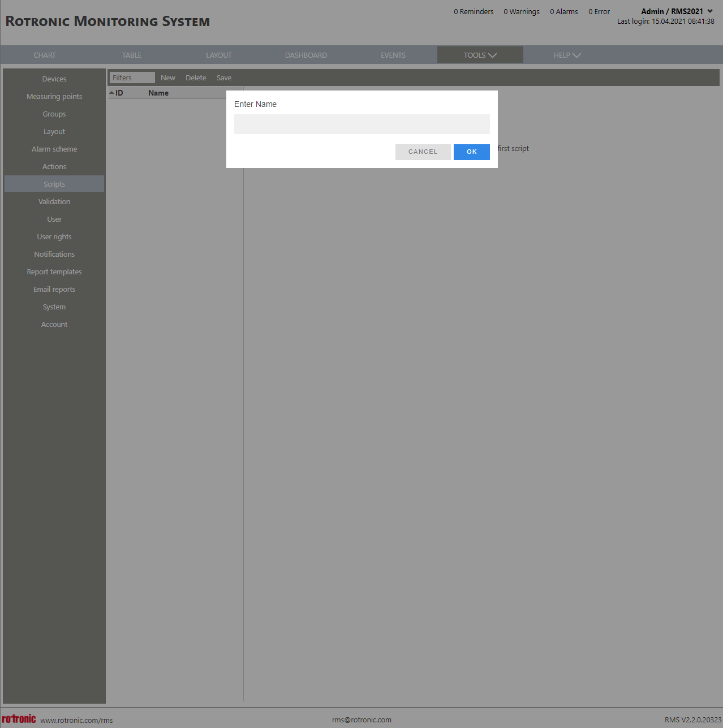
Task: Click the Rotronic Monitoring System title
Action: 107,21
